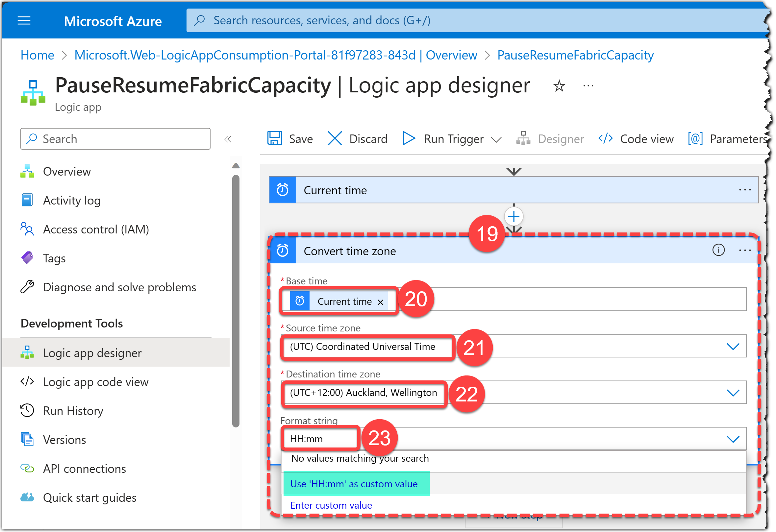
Task: Open the Source time zone dropdown
Action: tap(514, 347)
